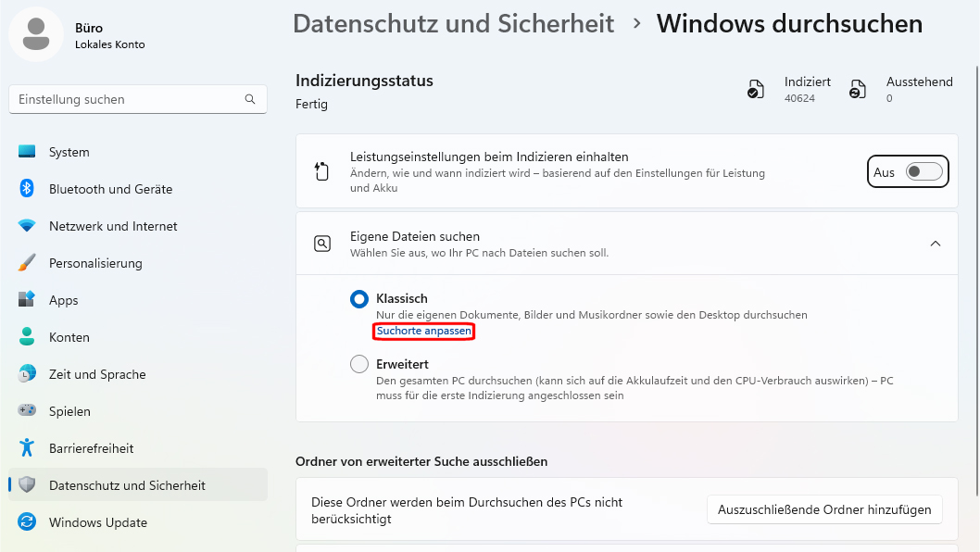Click into Einstellung suchen search field
This screenshot has width=980, height=552.
138,99
